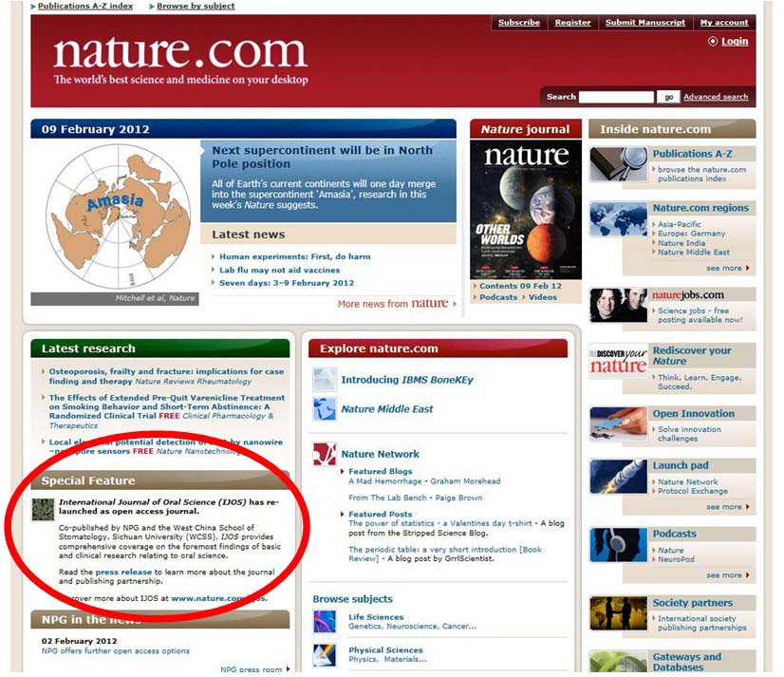Open the Asia-Pacific region link
This screenshot has width=784, height=677.
(679, 224)
